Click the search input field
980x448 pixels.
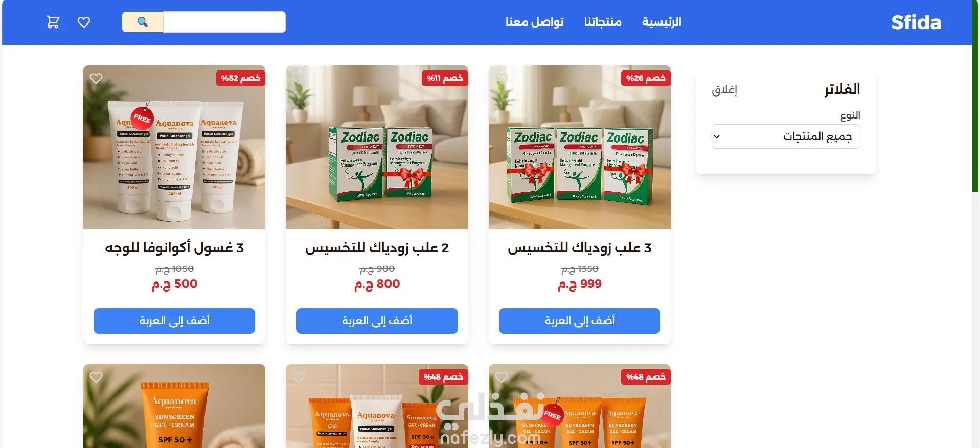pyautogui.click(x=224, y=22)
